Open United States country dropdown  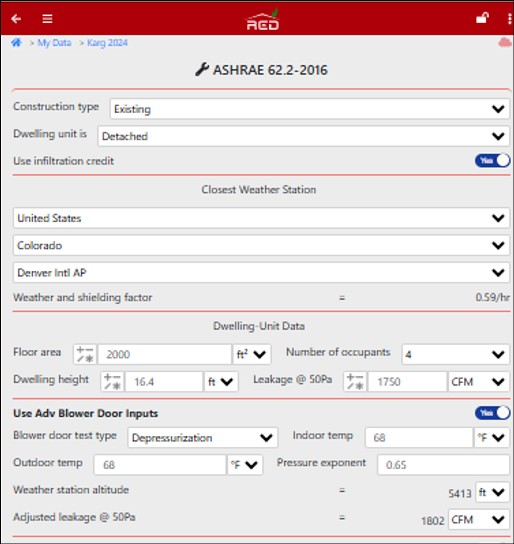tap(261, 218)
